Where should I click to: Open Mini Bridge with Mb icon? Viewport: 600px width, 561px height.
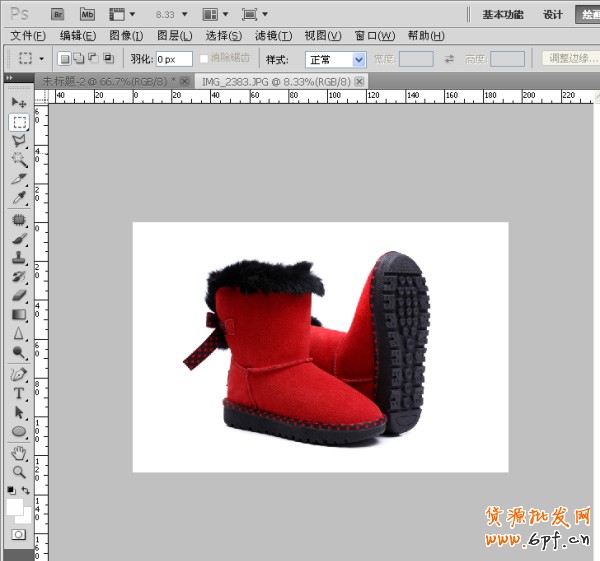(x=87, y=14)
